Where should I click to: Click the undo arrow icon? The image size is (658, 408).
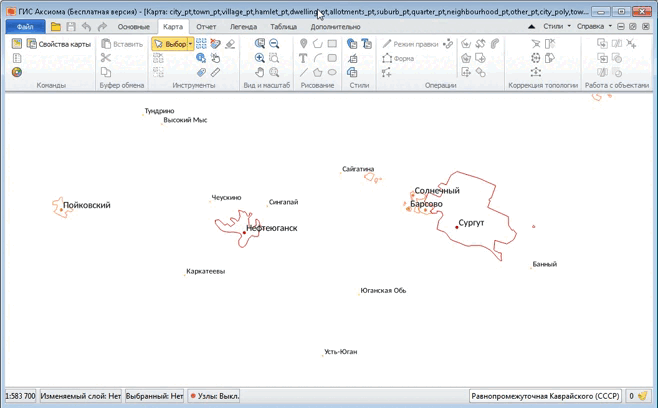(x=86, y=27)
